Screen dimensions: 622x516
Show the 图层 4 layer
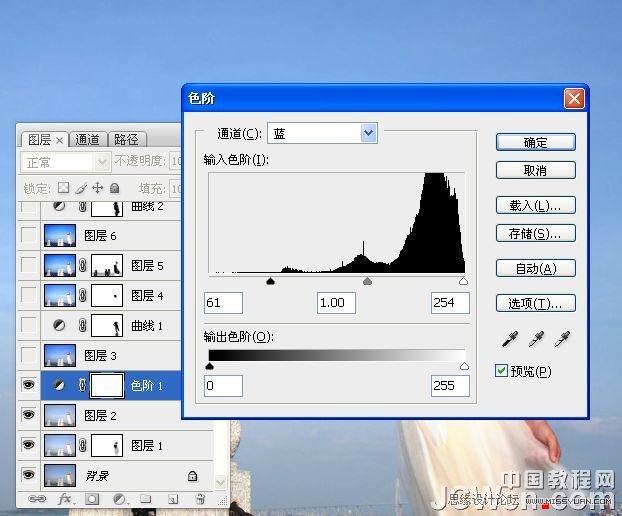tap(29, 295)
